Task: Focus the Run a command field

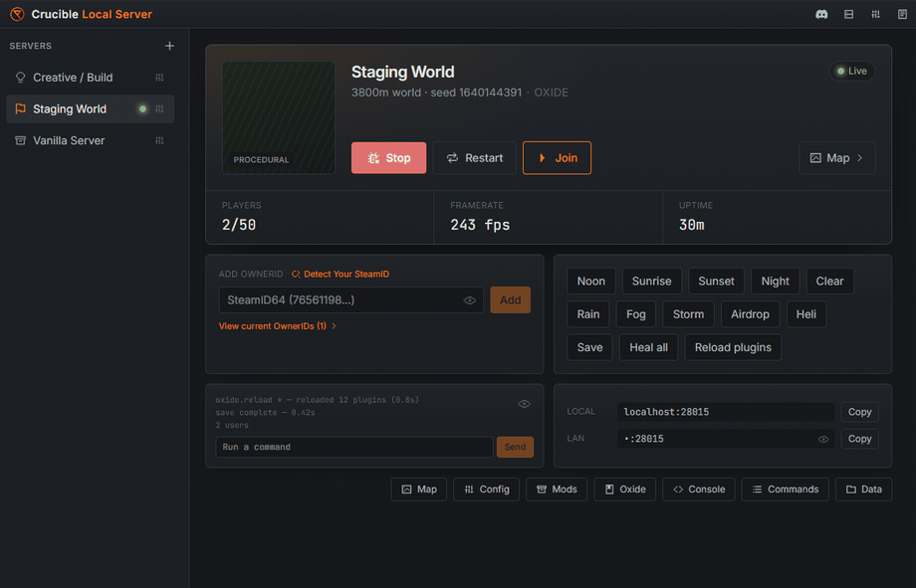Action: coord(354,447)
